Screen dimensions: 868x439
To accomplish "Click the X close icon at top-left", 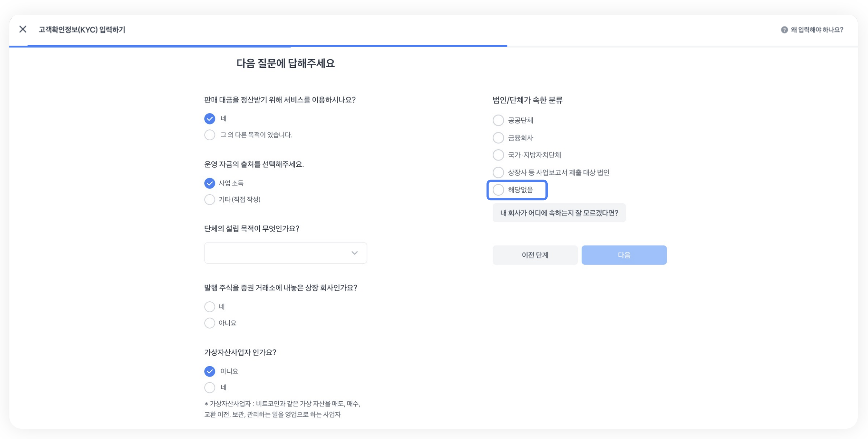I will 23,29.
